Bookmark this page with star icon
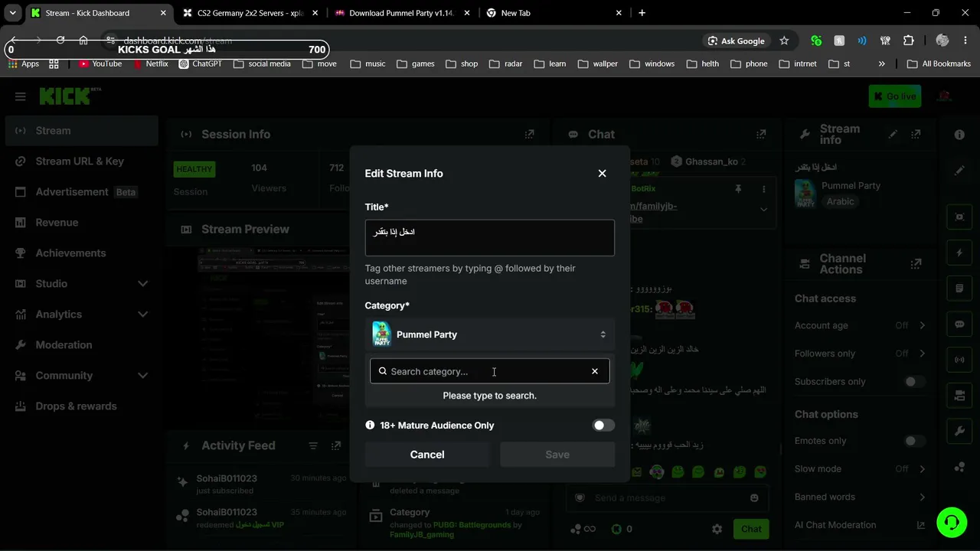The width and height of the screenshot is (980, 551). coord(784,41)
